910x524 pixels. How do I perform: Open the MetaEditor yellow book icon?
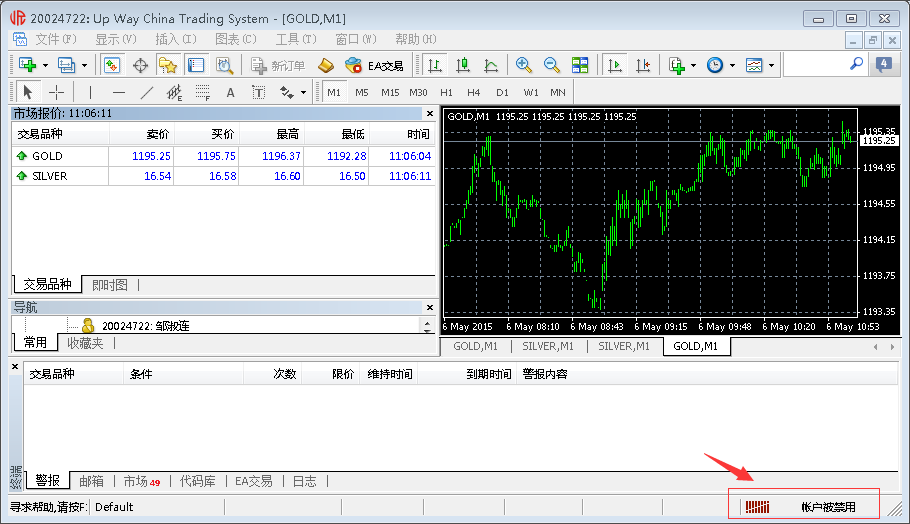click(x=326, y=65)
